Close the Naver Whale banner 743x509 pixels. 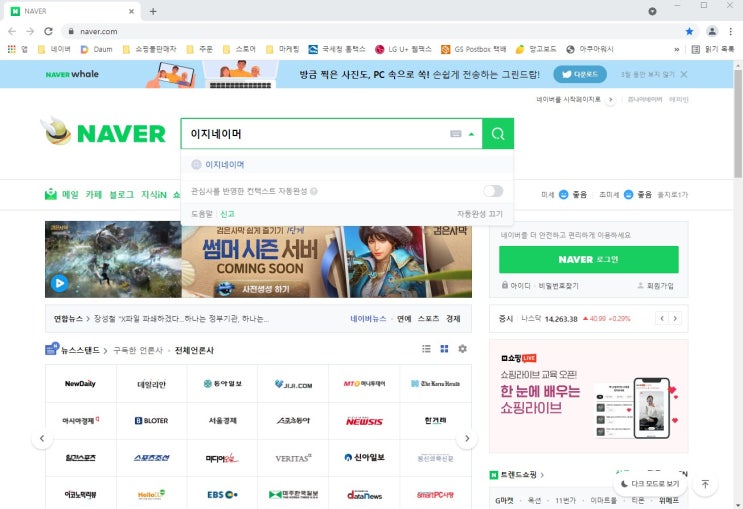pos(684,74)
